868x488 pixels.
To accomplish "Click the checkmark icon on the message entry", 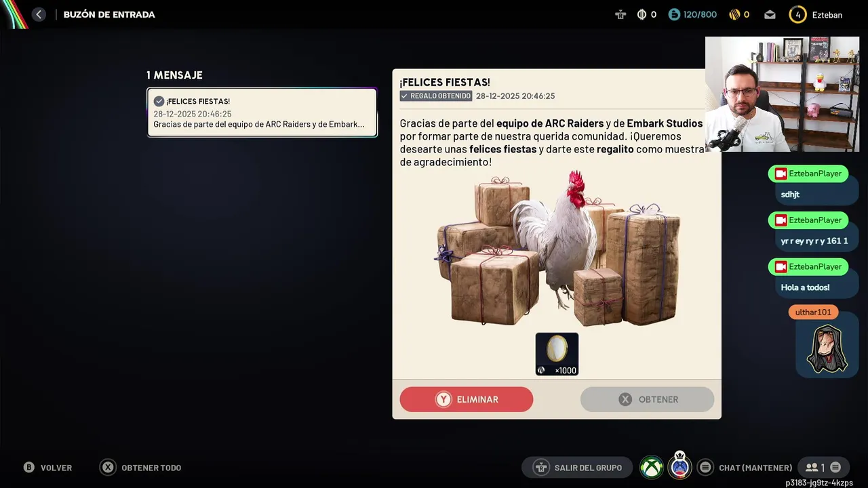I will click(x=159, y=101).
